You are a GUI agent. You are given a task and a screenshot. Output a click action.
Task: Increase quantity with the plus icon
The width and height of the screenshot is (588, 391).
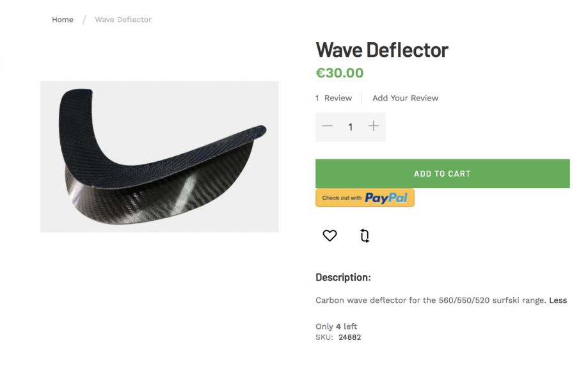374,126
